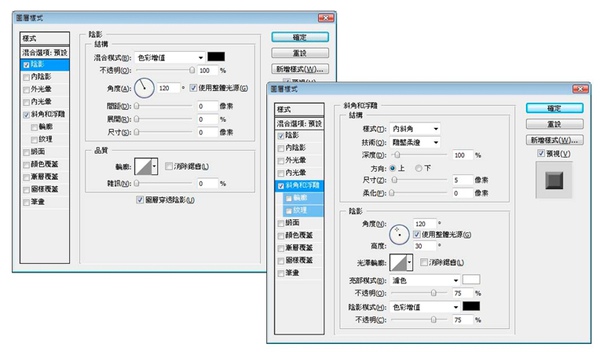Click the 尺寸 size field showing 5
The height and width of the screenshot is (362, 600).
(x=462, y=180)
